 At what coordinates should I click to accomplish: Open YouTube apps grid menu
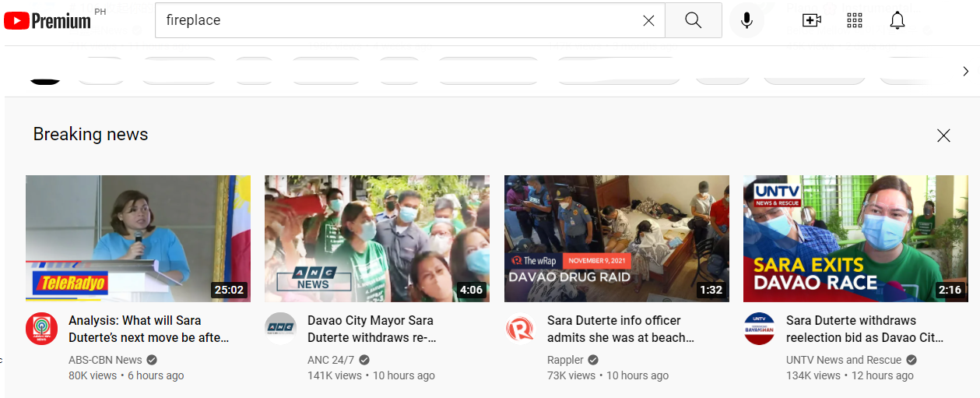tap(855, 20)
